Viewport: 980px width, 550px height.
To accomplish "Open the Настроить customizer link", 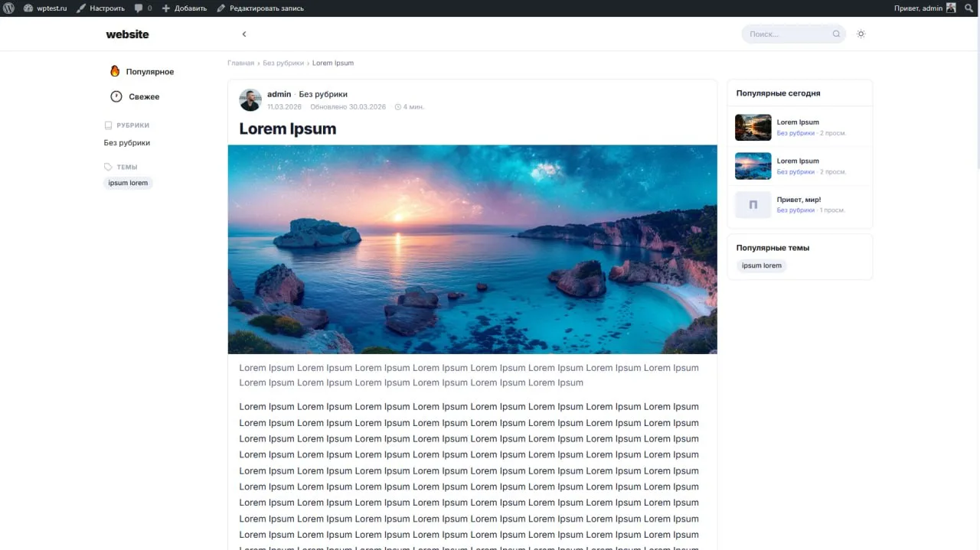I will (100, 8).
